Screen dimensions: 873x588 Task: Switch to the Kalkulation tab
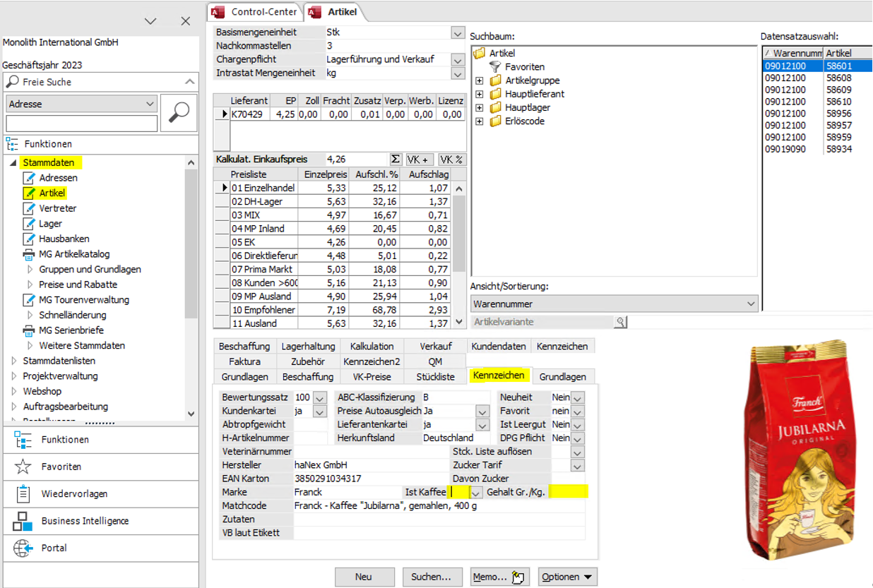pyautogui.click(x=372, y=347)
